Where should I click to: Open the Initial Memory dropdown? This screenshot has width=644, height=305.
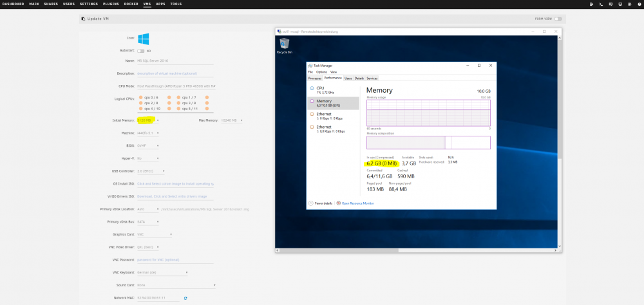(x=148, y=120)
